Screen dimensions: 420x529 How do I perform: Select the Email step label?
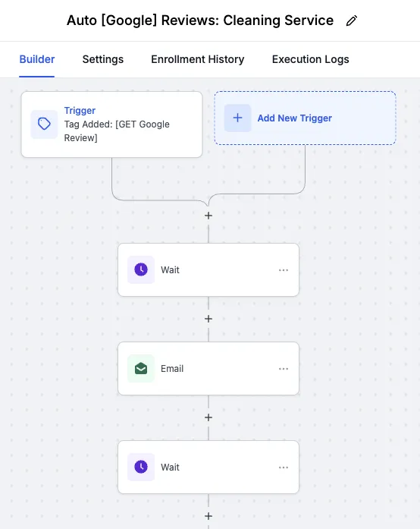point(172,368)
